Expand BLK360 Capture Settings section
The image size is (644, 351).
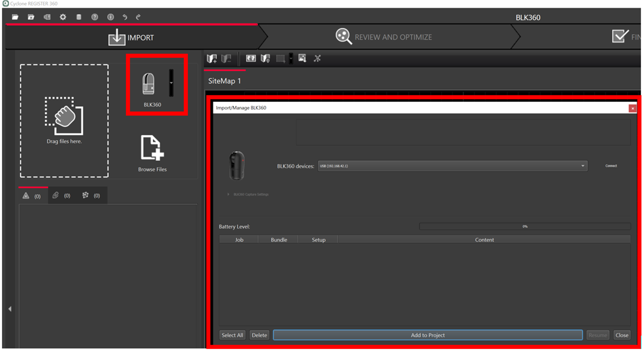228,194
